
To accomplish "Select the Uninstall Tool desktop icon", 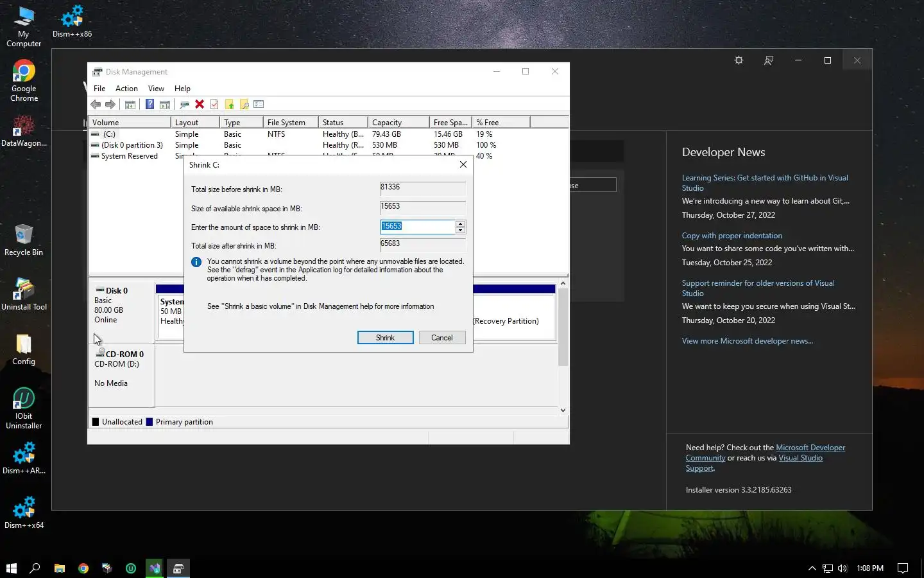I will (x=24, y=295).
